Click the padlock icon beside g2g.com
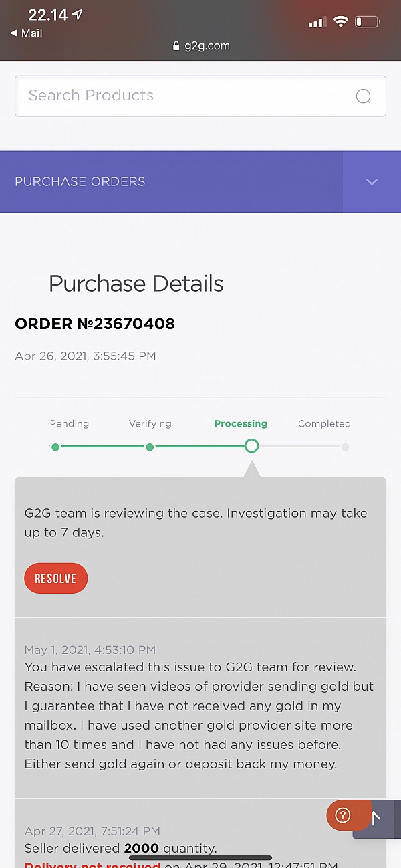Screen dimensions: 401x868 [x=175, y=46]
